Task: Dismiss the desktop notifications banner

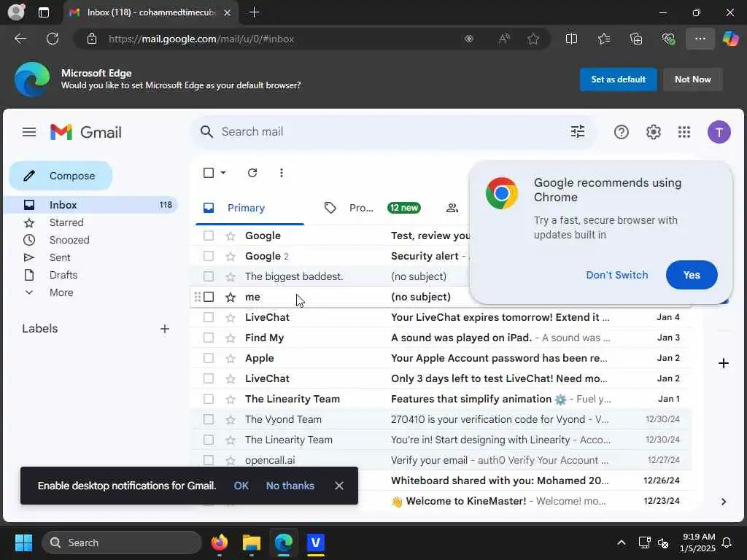Action: pyautogui.click(x=338, y=486)
